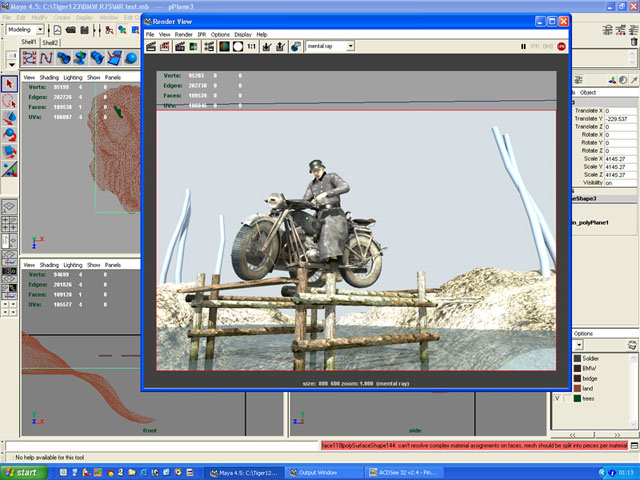Show alpha channel icon in Render View
The width and height of the screenshot is (640, 480).
pyautogui.click(x=238, y=47)
